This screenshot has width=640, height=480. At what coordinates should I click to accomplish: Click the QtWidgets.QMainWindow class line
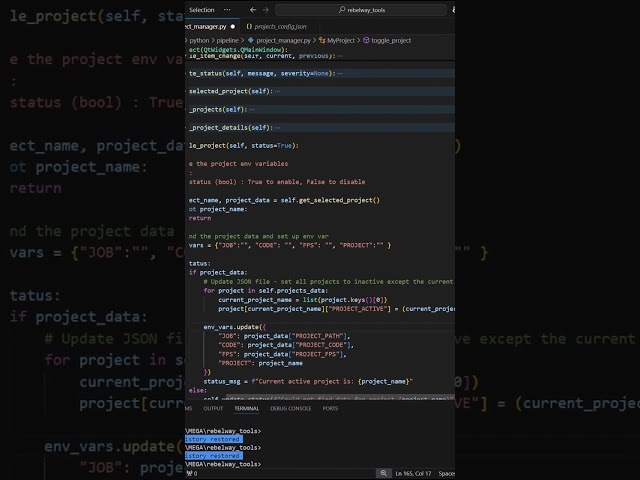coord(238,49)
